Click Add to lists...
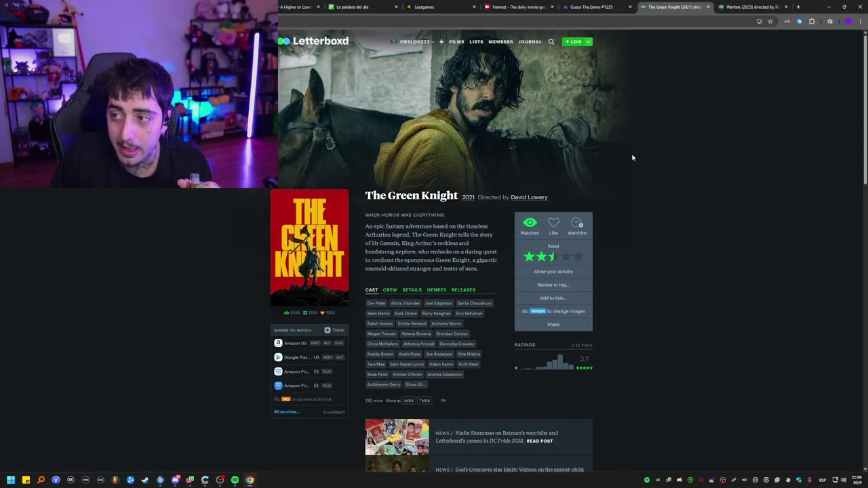The width and height of the screenshot is (868, 488). point(553,298)
